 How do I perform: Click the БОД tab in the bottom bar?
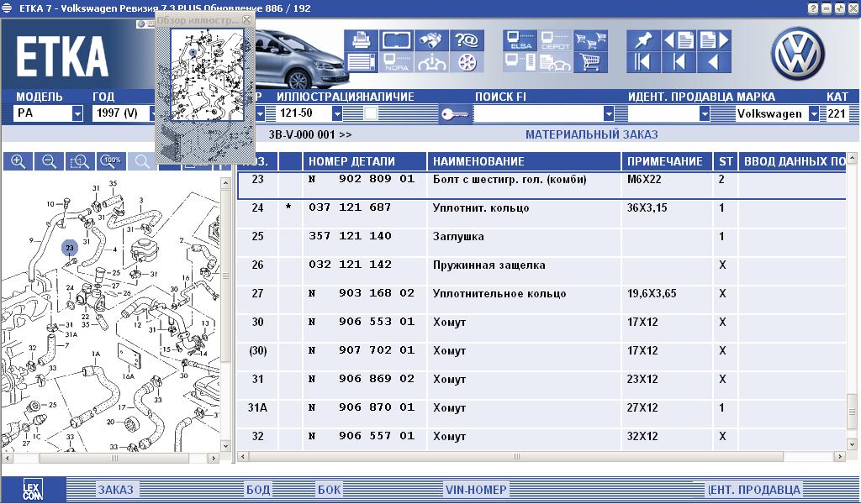(x=258, y=490)
